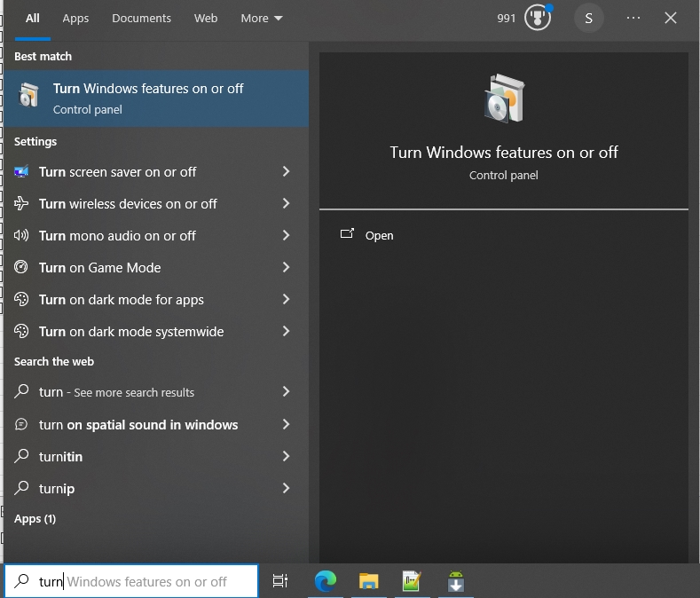
Task: Expand the 'Turn screen saver on or off' arrow
Action: point(286,171)
